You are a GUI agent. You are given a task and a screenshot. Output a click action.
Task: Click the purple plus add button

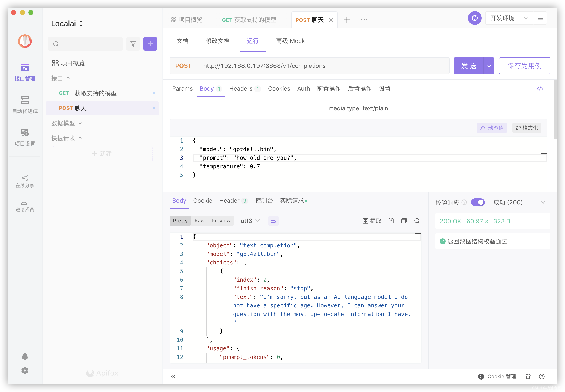[150, 44]
